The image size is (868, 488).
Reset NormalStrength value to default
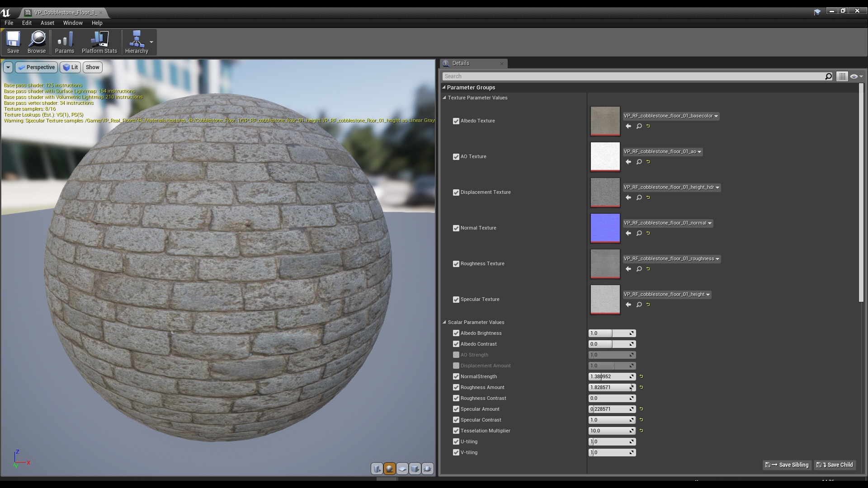(x=641, y=376)
